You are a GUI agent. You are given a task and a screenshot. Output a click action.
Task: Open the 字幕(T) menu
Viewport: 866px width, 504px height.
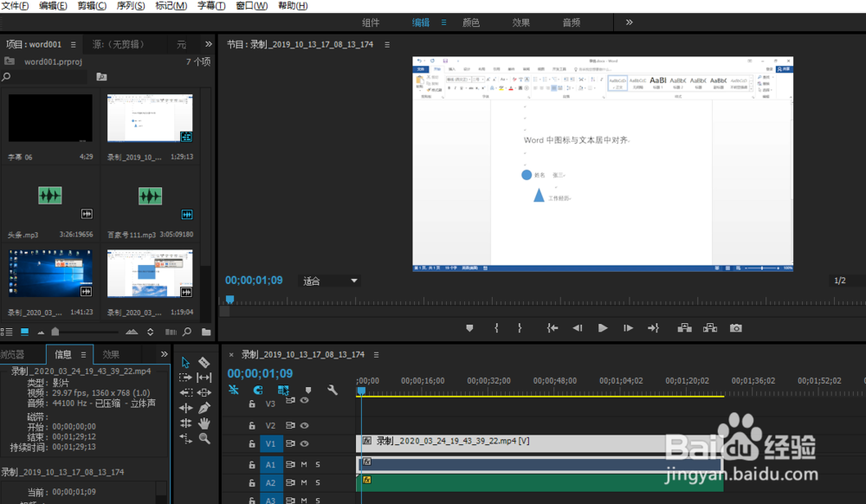click(x=211, y=5)
